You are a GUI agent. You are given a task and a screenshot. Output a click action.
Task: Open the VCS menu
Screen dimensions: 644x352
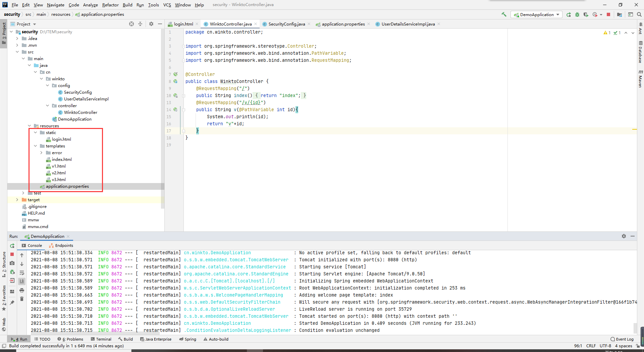pos(167,5)
